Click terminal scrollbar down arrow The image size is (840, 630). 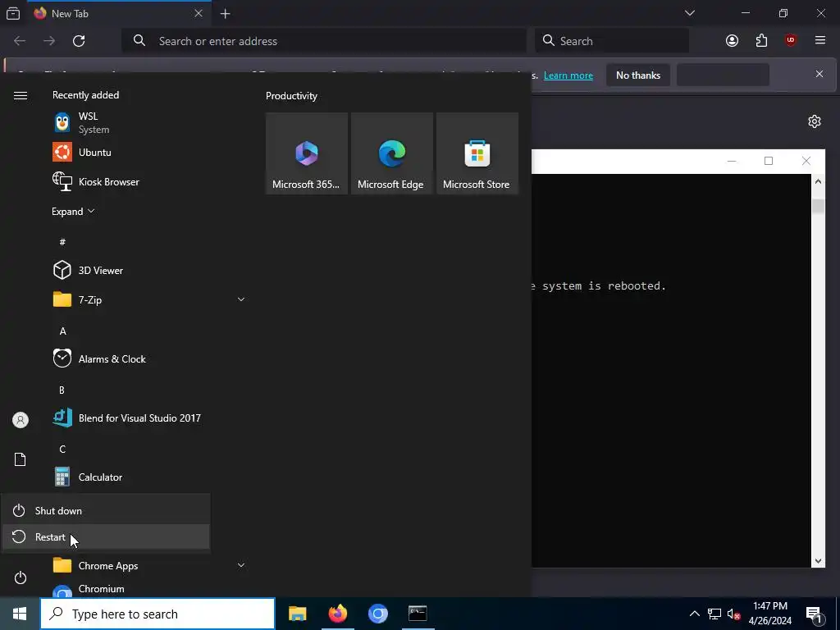pos(818,561)
